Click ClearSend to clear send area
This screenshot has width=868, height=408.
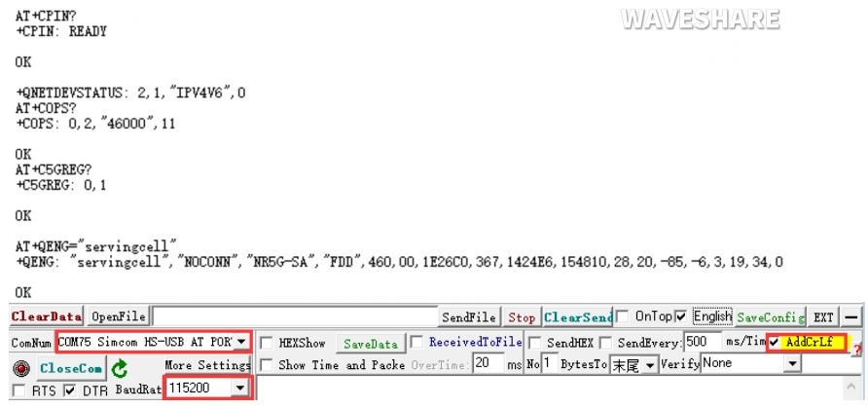[x=577, y=317]
